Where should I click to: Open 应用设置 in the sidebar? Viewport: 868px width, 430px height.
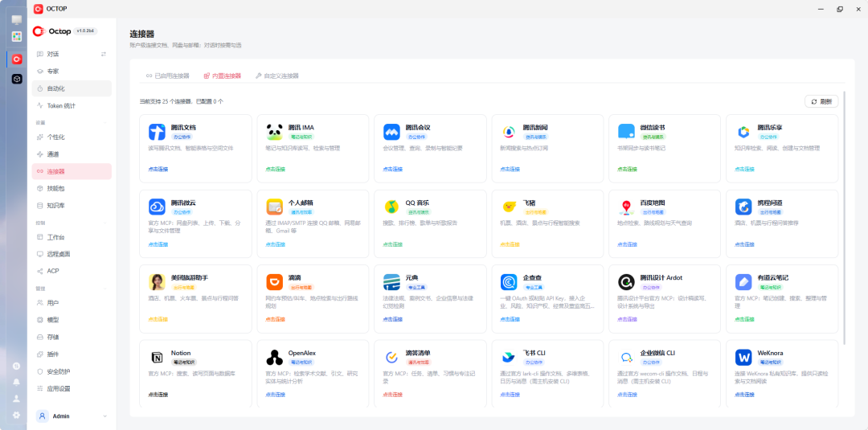coord(72,389)
